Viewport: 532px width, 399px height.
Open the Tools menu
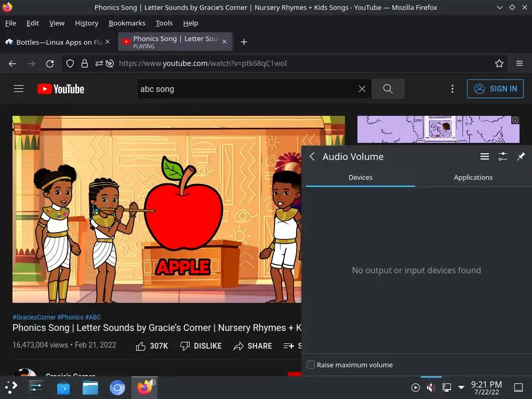click(164, 23)
